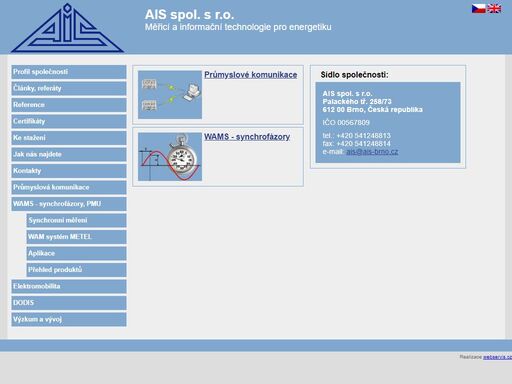Go to Kontakty page
Image resolution: width=512 pixels, height=384 pixels.
click(69, 171)
